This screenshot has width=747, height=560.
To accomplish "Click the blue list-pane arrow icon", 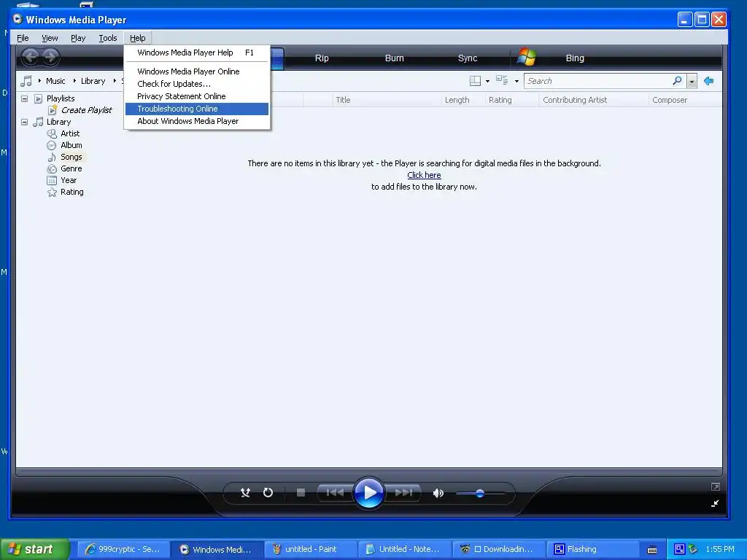I will click(709, 81).
